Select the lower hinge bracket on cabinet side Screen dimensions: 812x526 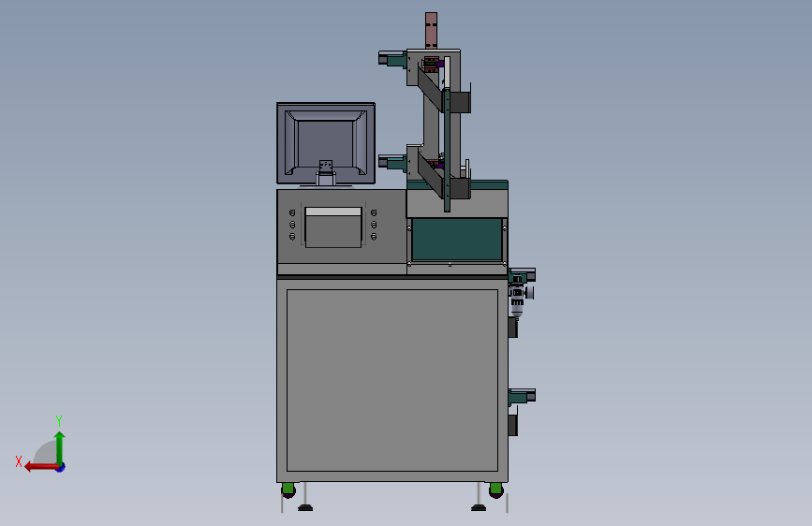click(x=522, y=397)
